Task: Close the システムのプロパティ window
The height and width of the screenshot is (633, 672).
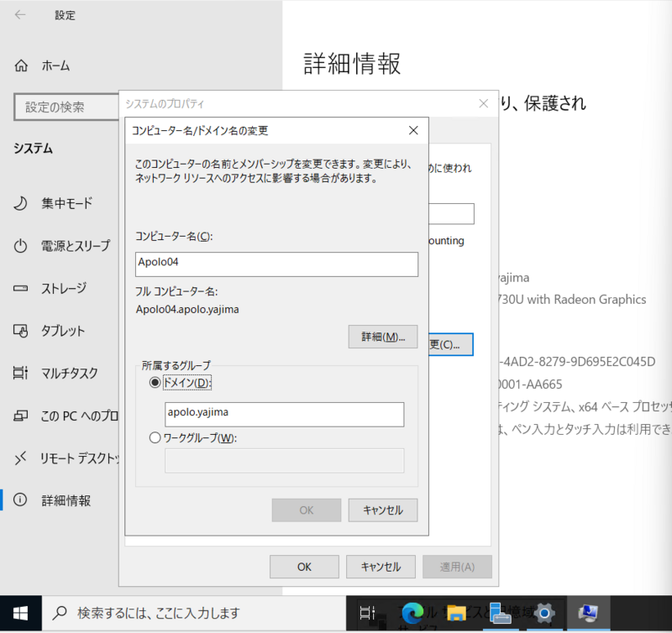Action: coord(484,103)
